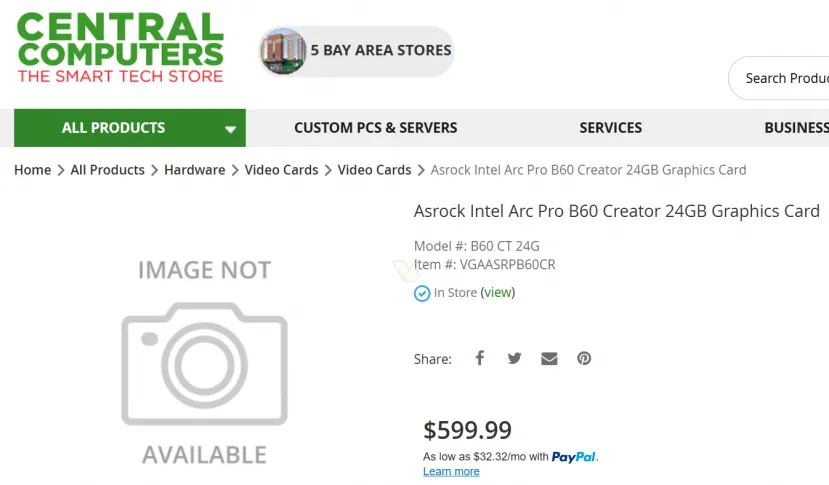Share product on Facebook
829x485 pixels.
point(480,358)
